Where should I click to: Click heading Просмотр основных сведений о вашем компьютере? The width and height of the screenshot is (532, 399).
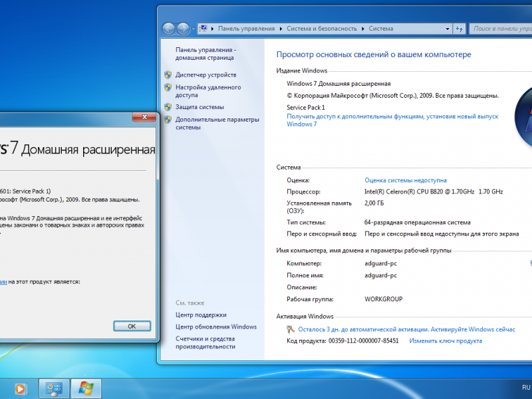(374, 55)
